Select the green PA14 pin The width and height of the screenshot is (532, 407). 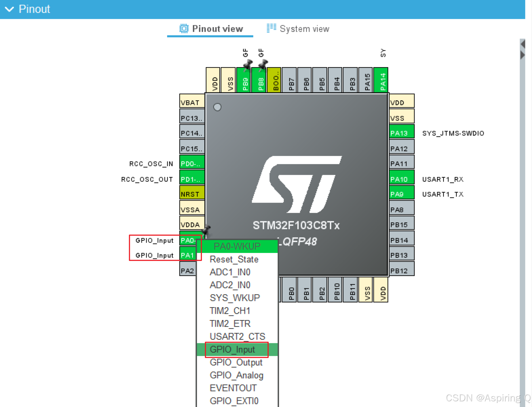[x=381, y=80]
